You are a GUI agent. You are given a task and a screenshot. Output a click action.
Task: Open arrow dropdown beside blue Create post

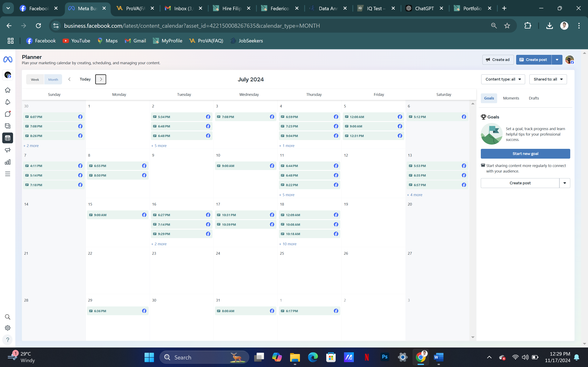pyautogui.click(x=557, y=60)
